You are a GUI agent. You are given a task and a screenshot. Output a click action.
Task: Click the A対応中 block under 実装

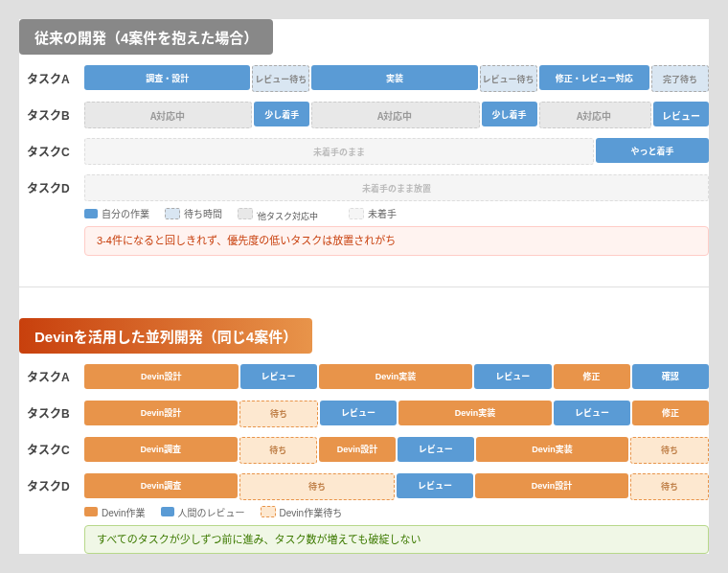pos(395,115)
